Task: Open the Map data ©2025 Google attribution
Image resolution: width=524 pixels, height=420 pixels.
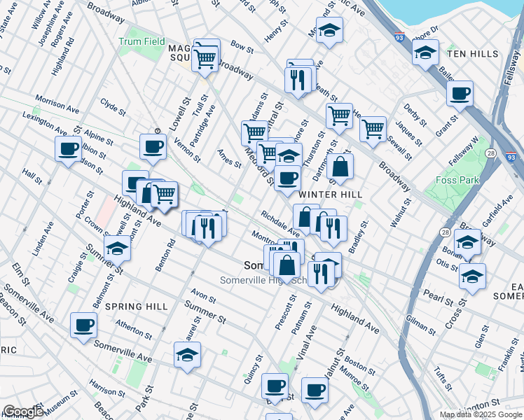Action: tap(480, 414)
